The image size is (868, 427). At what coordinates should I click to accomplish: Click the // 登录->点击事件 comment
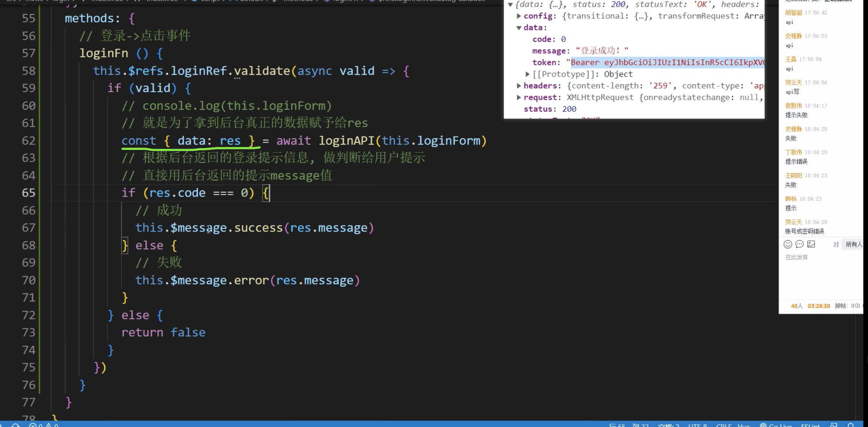135,36
